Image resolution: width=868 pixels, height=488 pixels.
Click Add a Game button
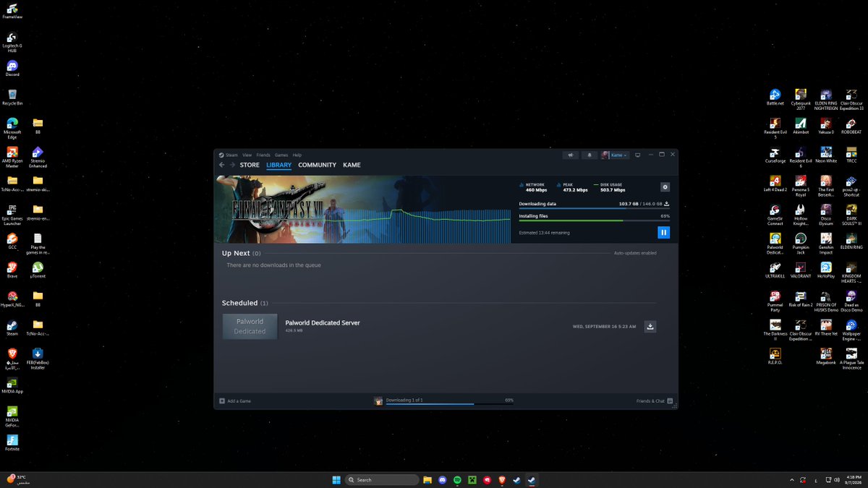tap(235, 401)
